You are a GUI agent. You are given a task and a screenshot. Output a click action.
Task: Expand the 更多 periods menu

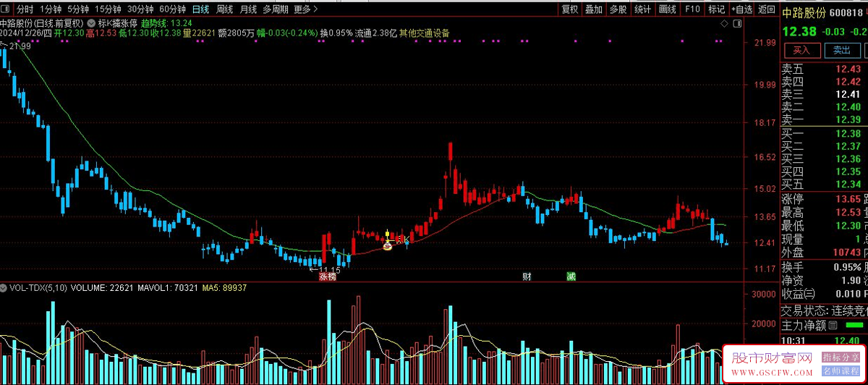click(306, 9)
